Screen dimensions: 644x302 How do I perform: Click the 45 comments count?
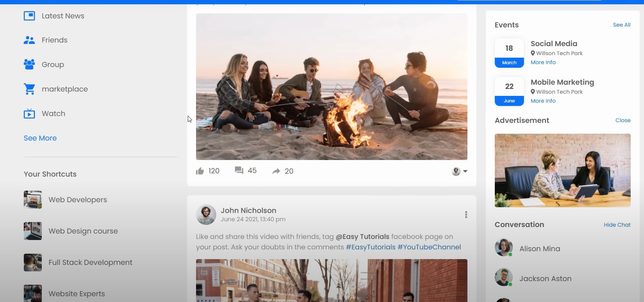point(252,170)
